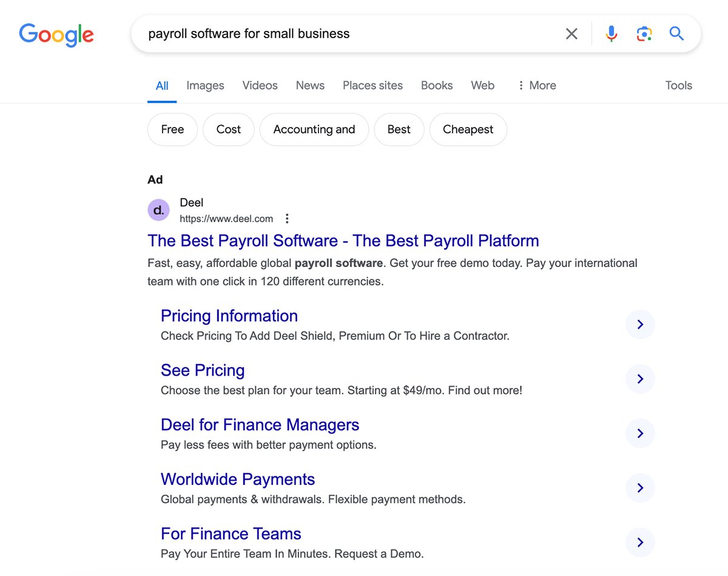The height and width of the screenshot is (576, 728).
Task: Click the Deel favicon next to the ad
Action: 158,209
